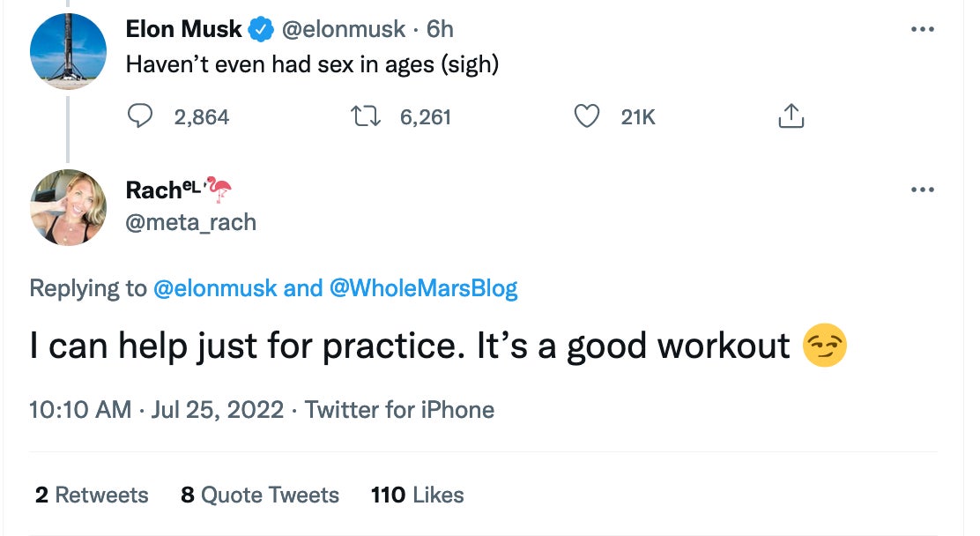Screen dimensions: 980x536
Task: Click the @WholeMarsBlog mention link
Action: click(426, 287)
